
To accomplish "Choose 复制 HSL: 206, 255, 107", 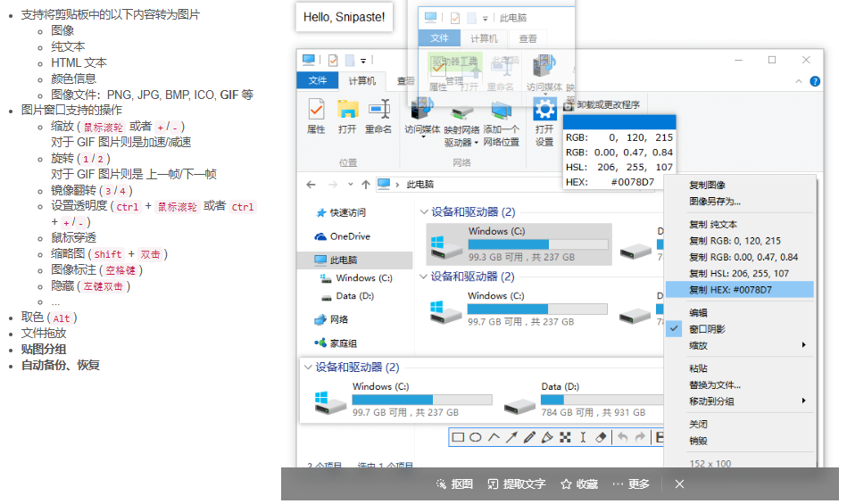I will [740, 274].
